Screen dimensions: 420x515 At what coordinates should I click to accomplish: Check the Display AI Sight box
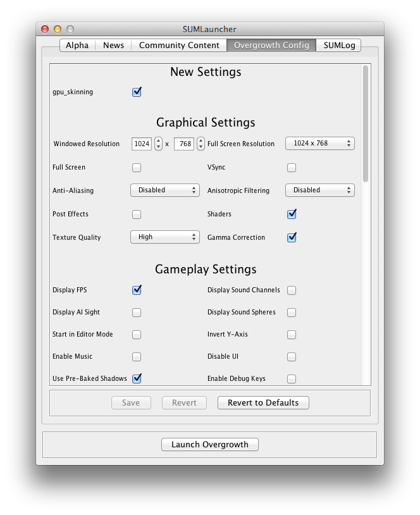[x=137, y=313]
